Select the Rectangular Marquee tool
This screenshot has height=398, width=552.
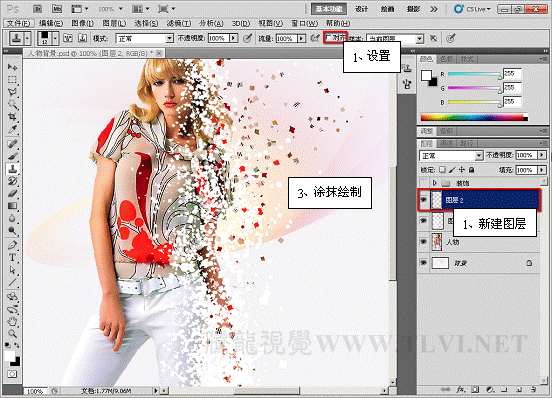coord(12,80)
